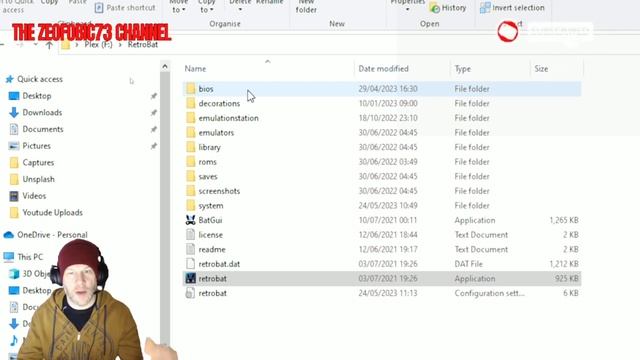640x360 pixels.
Task: Go up one folder level arrow
Action: (x=49, y=45)
